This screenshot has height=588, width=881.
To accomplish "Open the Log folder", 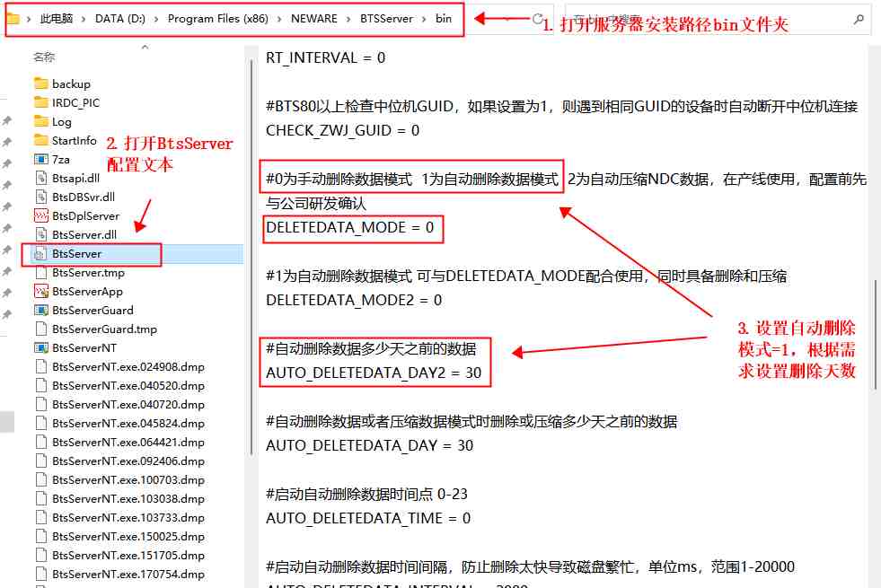I will (x=61, y=122).
